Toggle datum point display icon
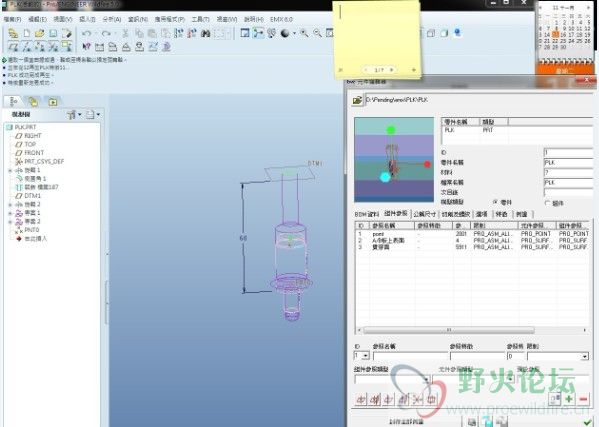This screenshot has height=427, width=599. [40, 47]
